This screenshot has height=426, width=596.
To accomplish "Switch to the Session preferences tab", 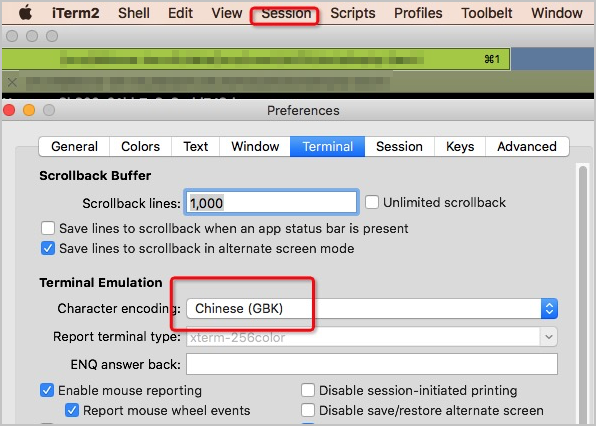I will [399, 146].
